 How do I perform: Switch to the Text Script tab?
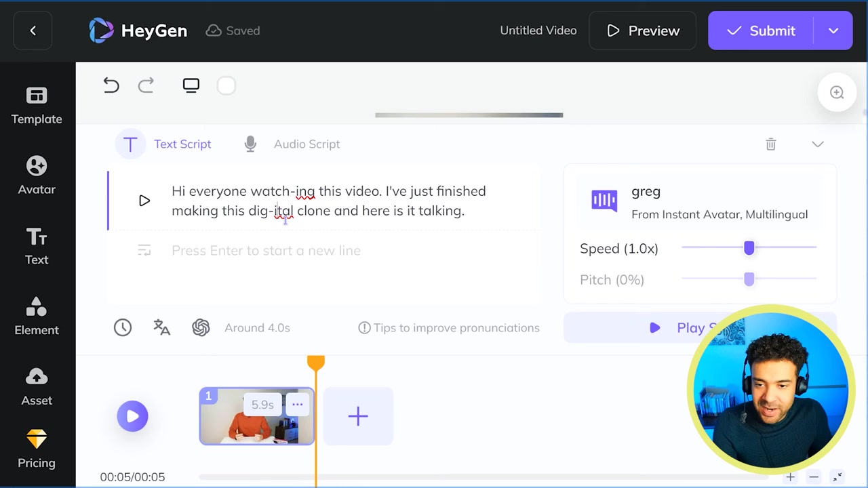click(x=163, y=144)
